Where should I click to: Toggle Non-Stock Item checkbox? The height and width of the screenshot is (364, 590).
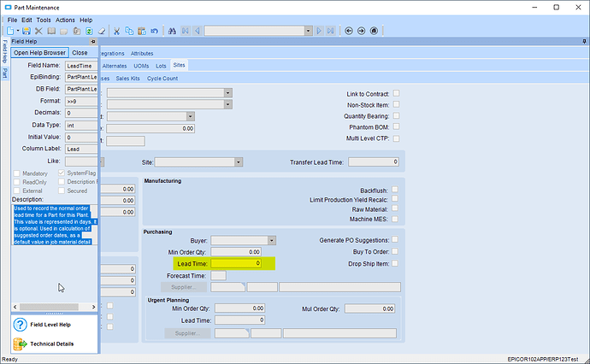click(396, 104)
